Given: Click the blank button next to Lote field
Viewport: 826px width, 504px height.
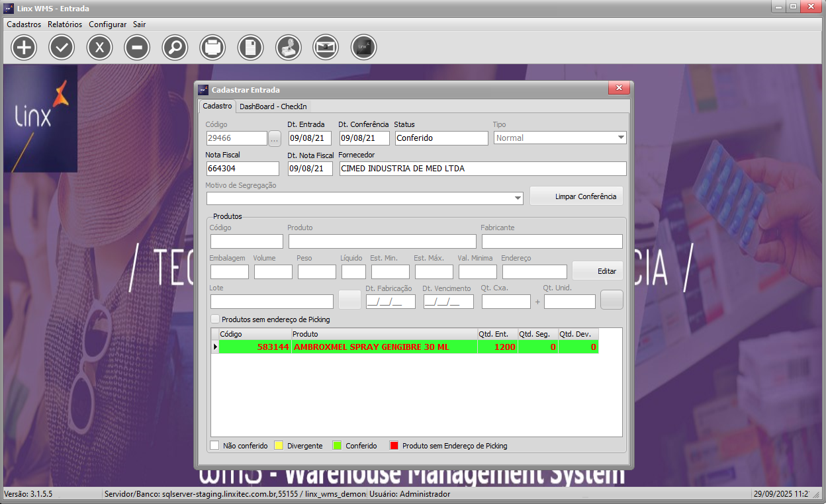Looking at the screenshot, I should pyautogui.click(x=349, y=300).
